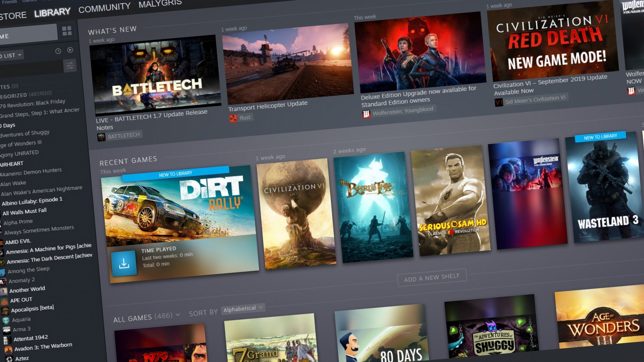The width and height of the screenshot is (644, 362).
Task: Open advanced filter options with the sliders icon
Action: click(x=70, y=65)
